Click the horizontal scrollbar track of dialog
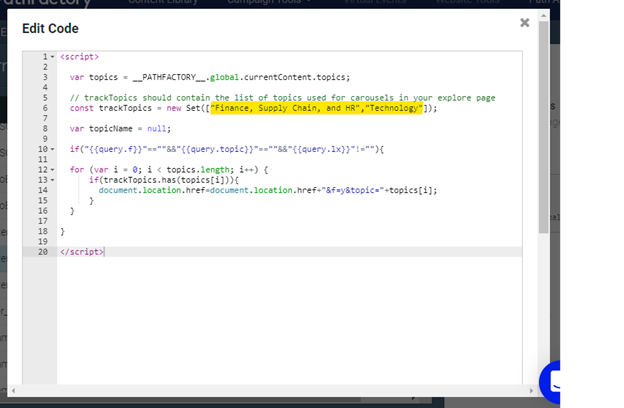 click(272, 390)
